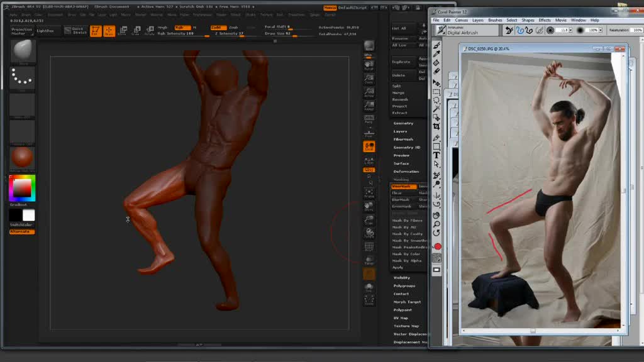Expand the Deformation subpalette
Screen dimensions: 644x362
click(406, 172)
